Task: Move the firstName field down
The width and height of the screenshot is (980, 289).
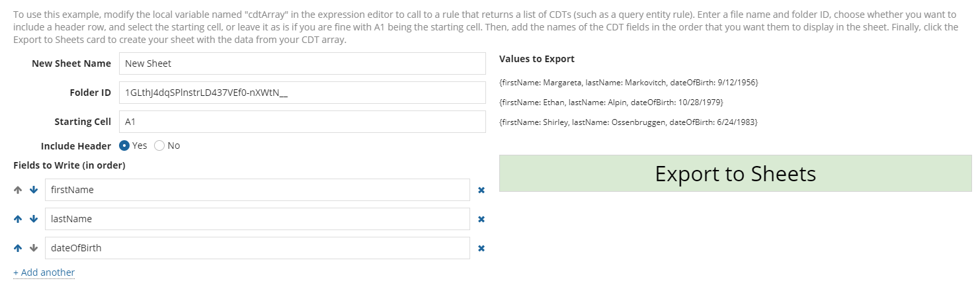Action: 34,190
